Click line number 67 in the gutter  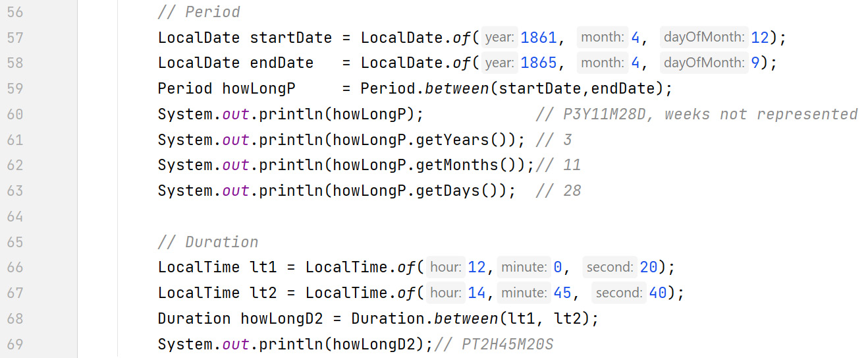click(14, 293)
